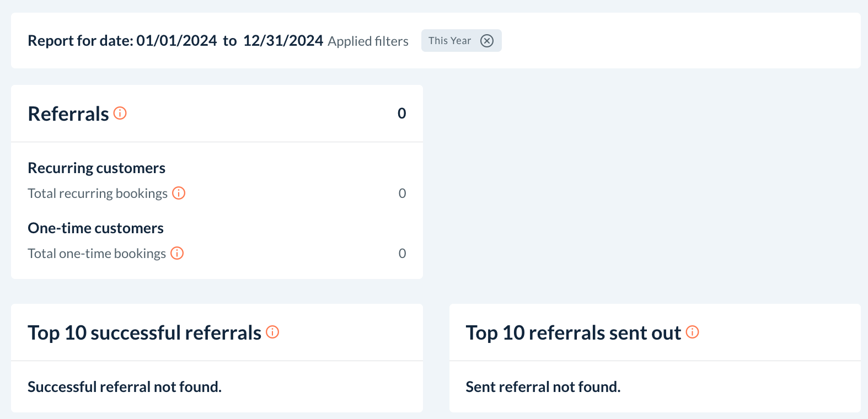Click the Total recurring bookings label

(98, 194)
